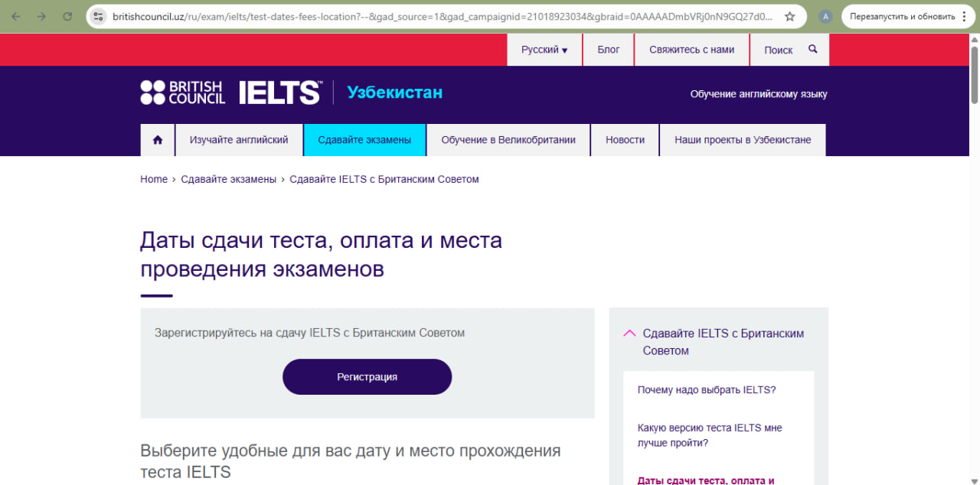This screenshot has height=485, width=980.
Task: Open the Русский language dropdown
Action: (544, 50)
